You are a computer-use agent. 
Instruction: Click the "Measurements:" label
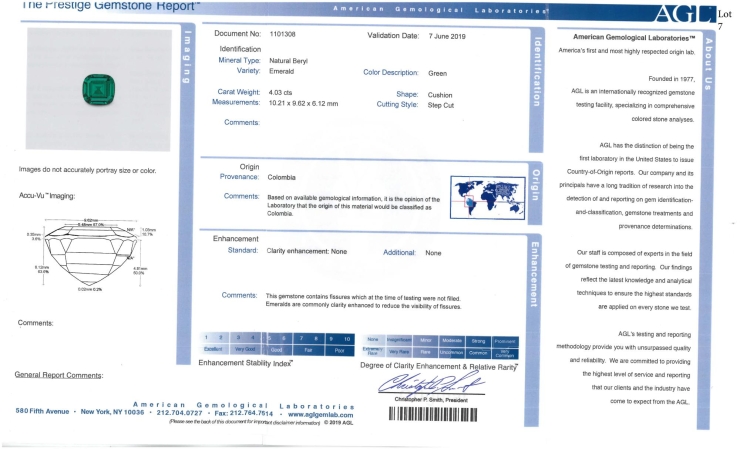coord(236,102)
